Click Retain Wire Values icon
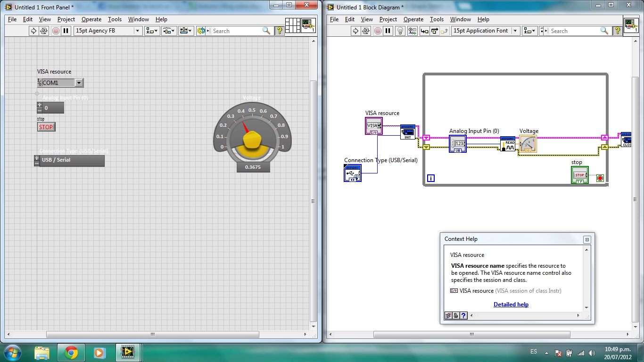Viewport: 644px width, 362px height. (x=413, y=31)
